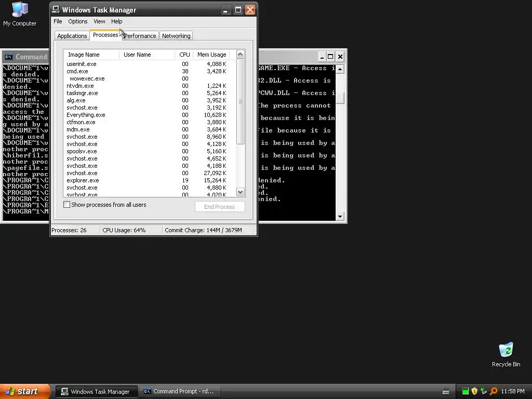Click the process list scrollbar thumb
Image resolution: width=532 pixels, height=399 pixels.
point(240,101)
